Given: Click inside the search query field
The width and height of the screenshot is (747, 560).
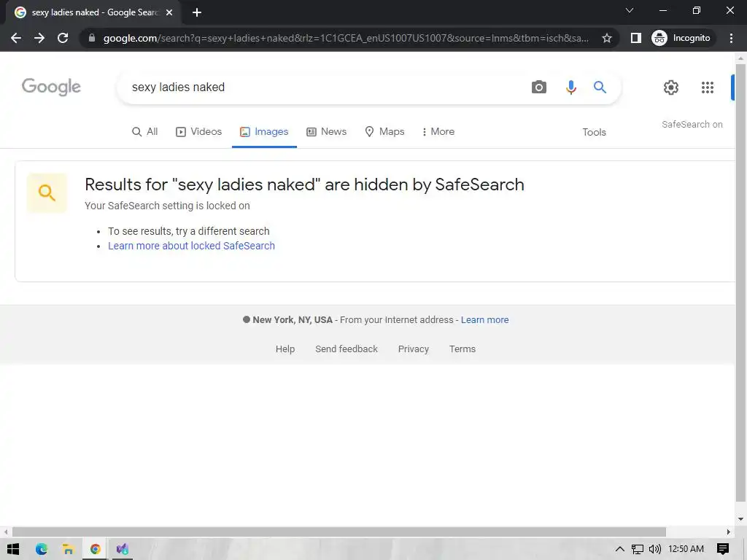Looking at the screenshot, I should [x=324, y=87].
